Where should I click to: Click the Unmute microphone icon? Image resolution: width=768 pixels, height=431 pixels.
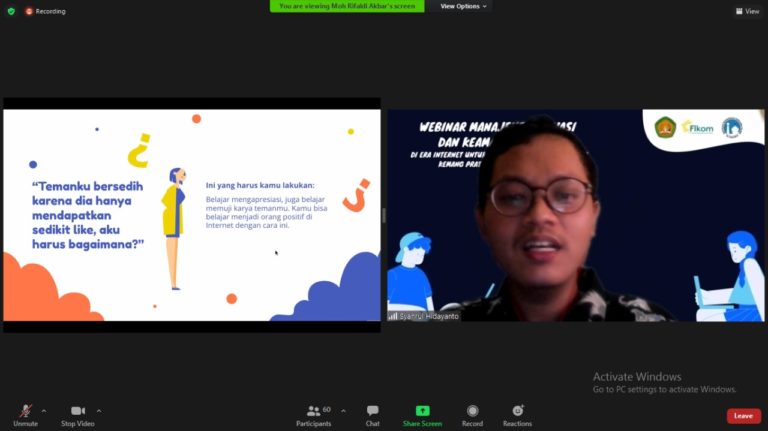pyautogui.click(x=25, y=411)
